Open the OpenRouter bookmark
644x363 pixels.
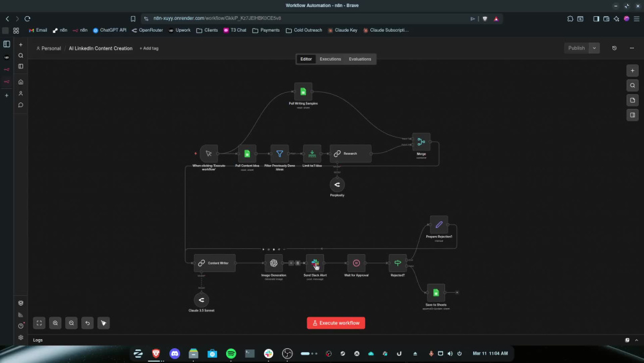[x=147, y=30]
